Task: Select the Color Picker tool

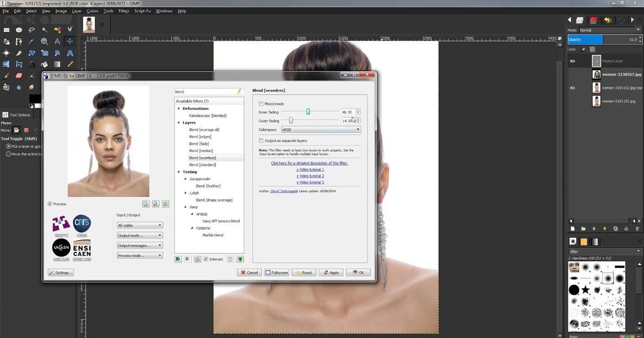Action: [x=32, y=41]
